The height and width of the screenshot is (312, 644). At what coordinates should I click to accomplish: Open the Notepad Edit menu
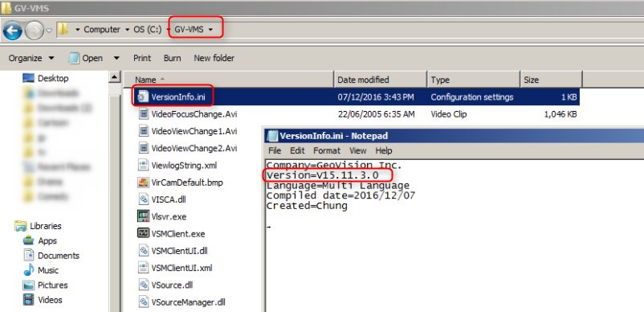coord(297,150)
